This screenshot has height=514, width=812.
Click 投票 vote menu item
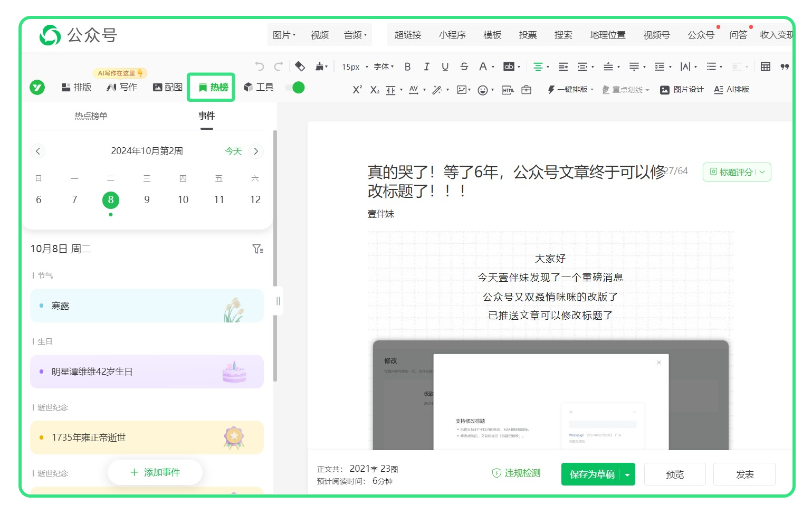coord(528,35)
